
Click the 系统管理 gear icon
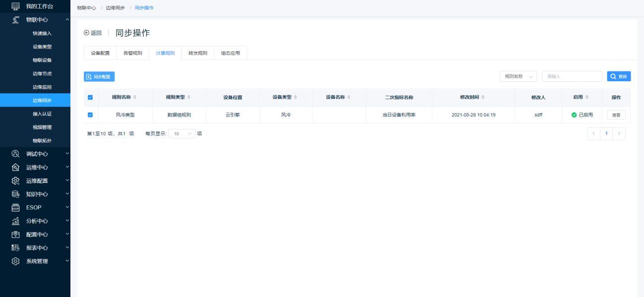click(15, 261)
